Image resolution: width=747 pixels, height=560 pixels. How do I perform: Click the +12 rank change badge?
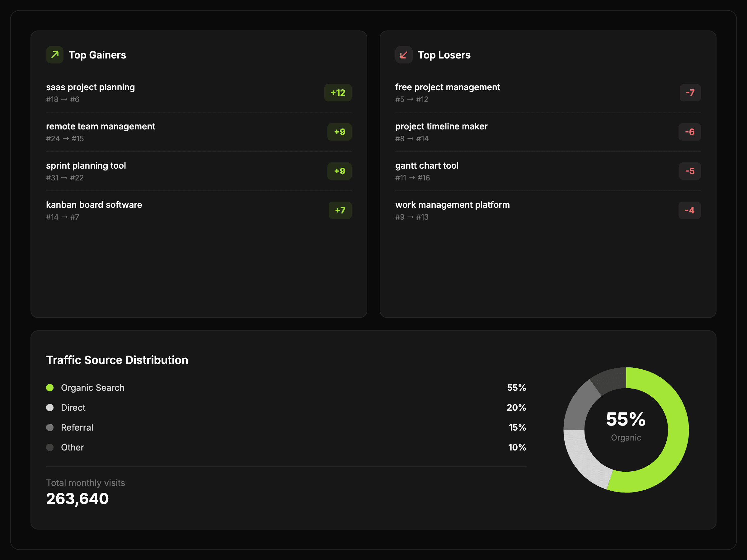tap(338, 92)
